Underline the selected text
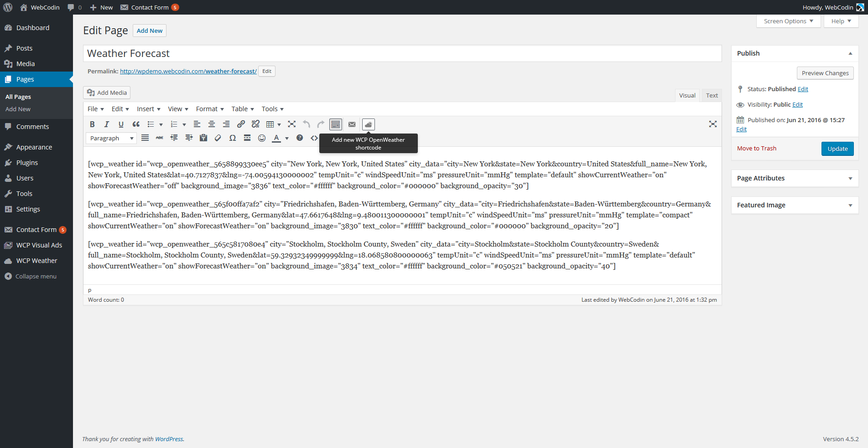This screenshot has width=868, height=448. click(121, 124)
